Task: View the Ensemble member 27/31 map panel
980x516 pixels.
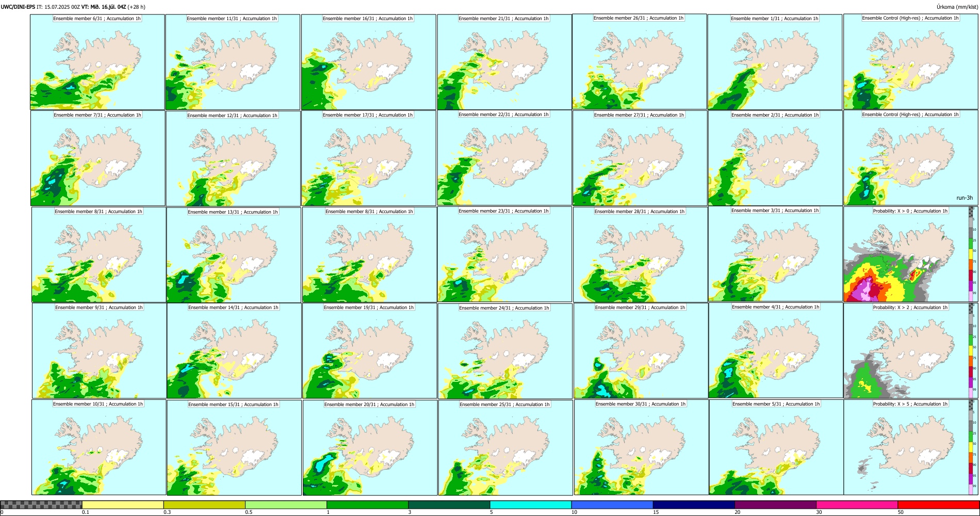Action: point(640,158)
